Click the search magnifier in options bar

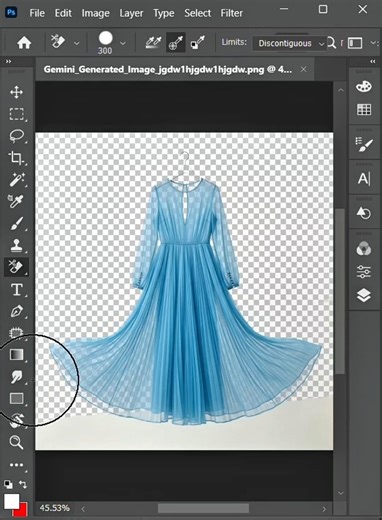331,43
